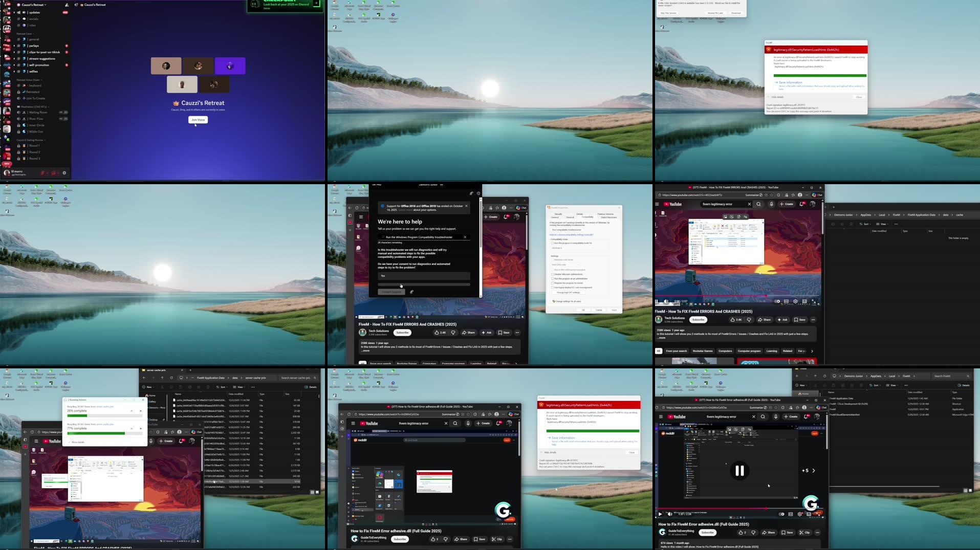Switch to the Security tab in FiveM Properties
Viewport: 980px width, 550px height.
click(x=558, y=214)
